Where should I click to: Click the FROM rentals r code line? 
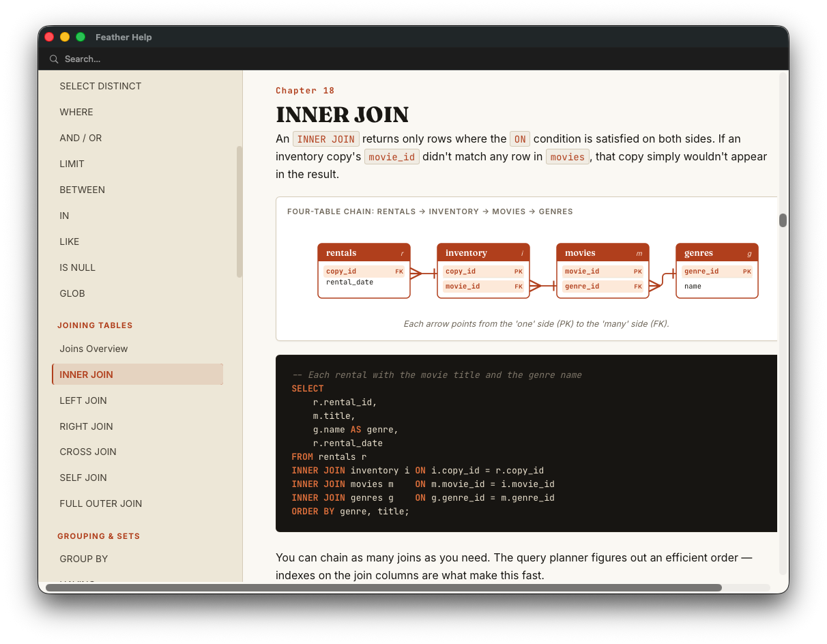(329, 457)
